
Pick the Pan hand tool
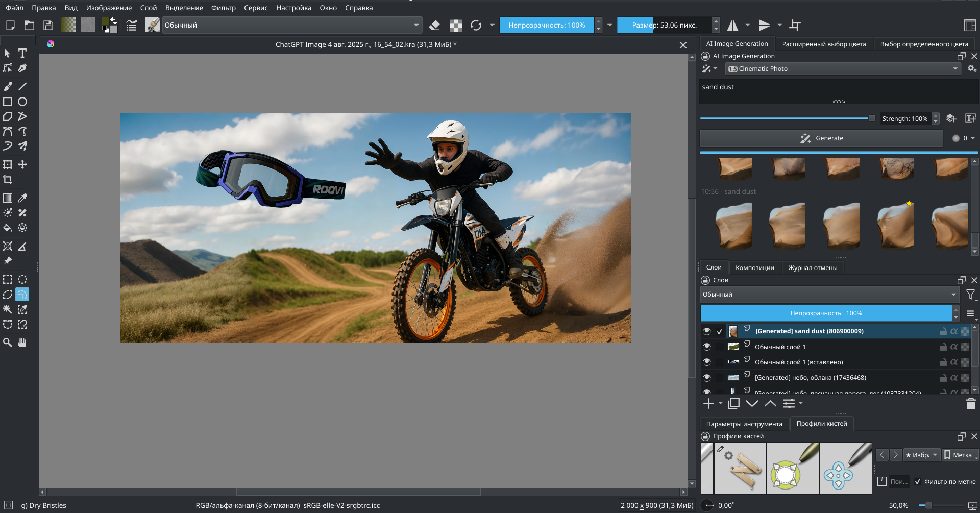pos(22,343)
